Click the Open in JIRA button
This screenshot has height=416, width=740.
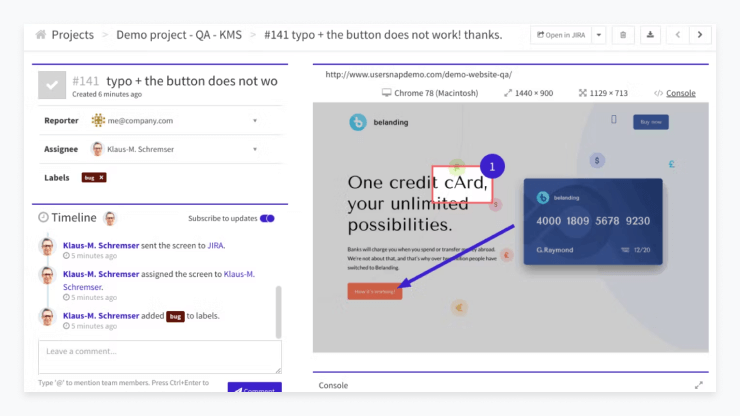click(x=561, y=35)
